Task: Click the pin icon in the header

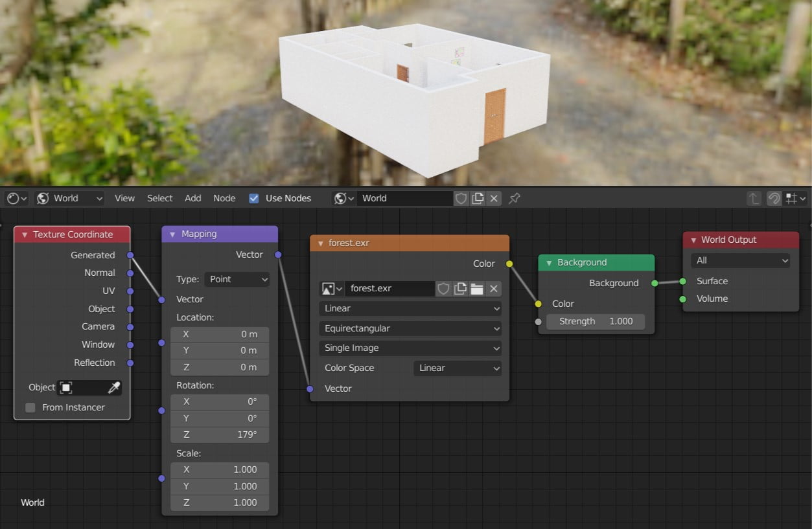Action: (514, 198)
